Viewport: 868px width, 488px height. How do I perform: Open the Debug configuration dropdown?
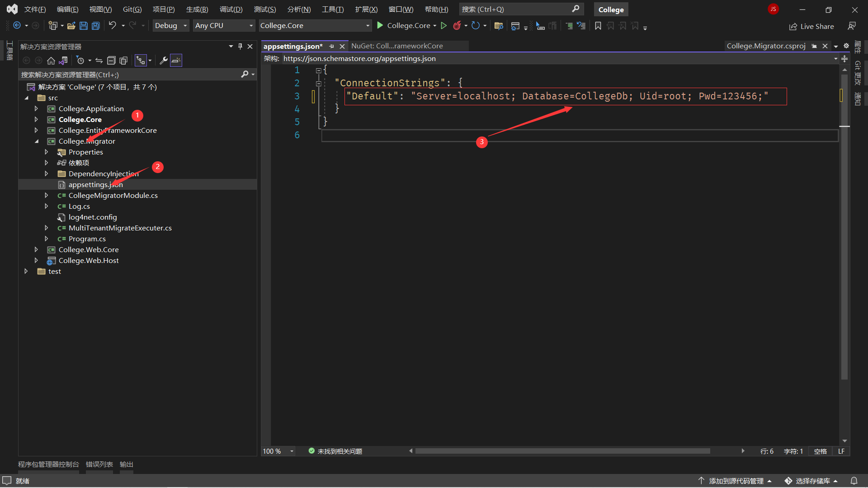tap(170, 26)
